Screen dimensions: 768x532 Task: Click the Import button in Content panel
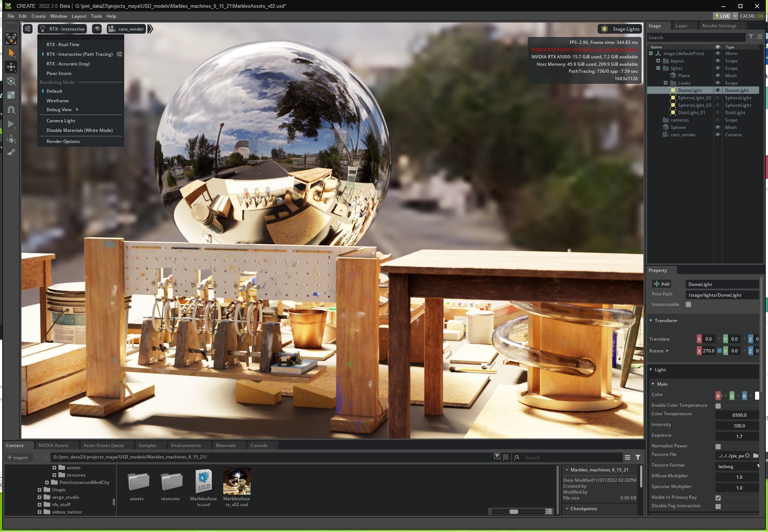(x=17, y=457)
